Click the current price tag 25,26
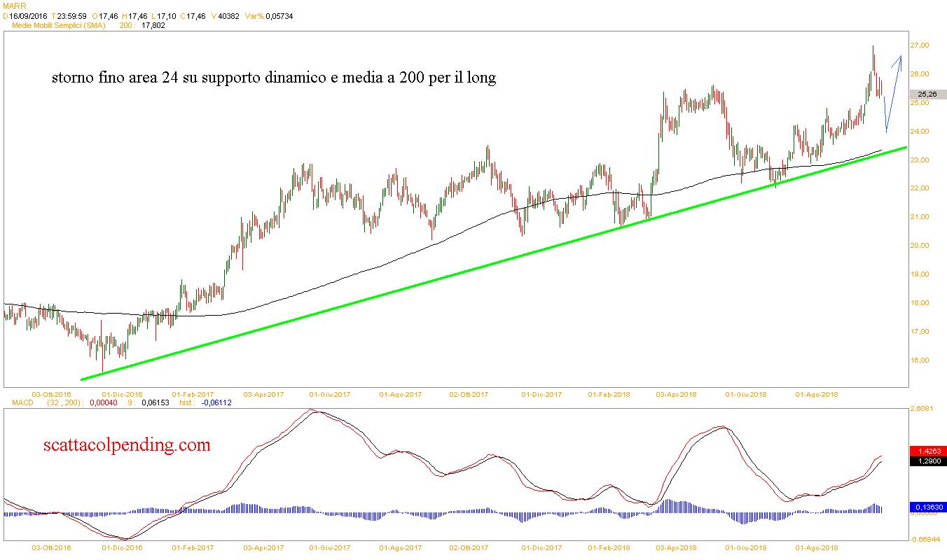The image size is (947, 560). (926, 94)
